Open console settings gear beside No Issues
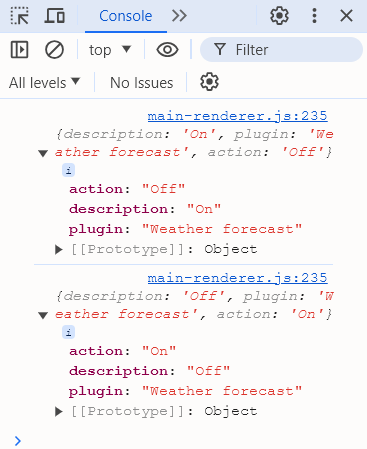 pyautogui.click(x=209, y=82)
